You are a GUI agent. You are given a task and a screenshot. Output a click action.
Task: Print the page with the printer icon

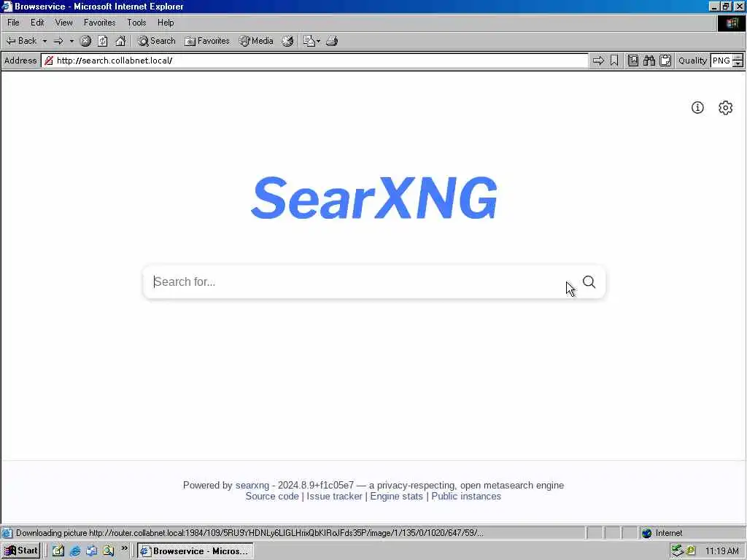332,41
